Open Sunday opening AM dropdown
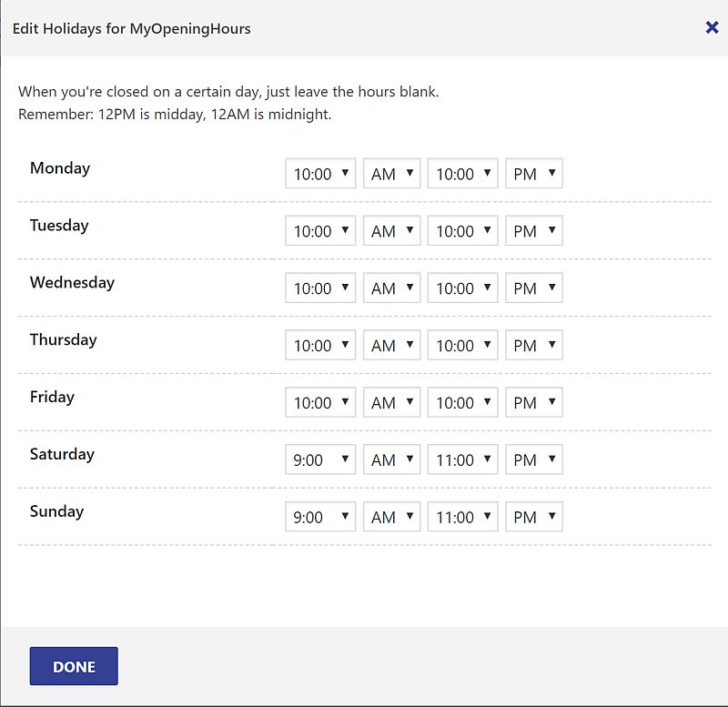Screen dimensions: 728x707 coord(392,516)
